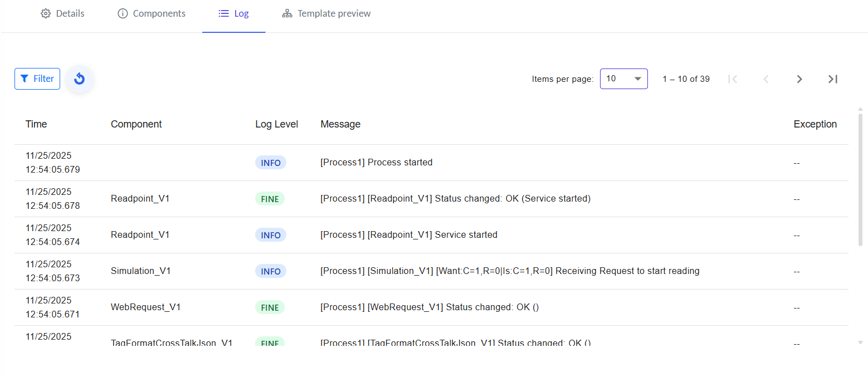Image resolution: width=868 pixels, height=377 pixels.
Task: Open the Items per page dropdown
Action: click(623, 79)
